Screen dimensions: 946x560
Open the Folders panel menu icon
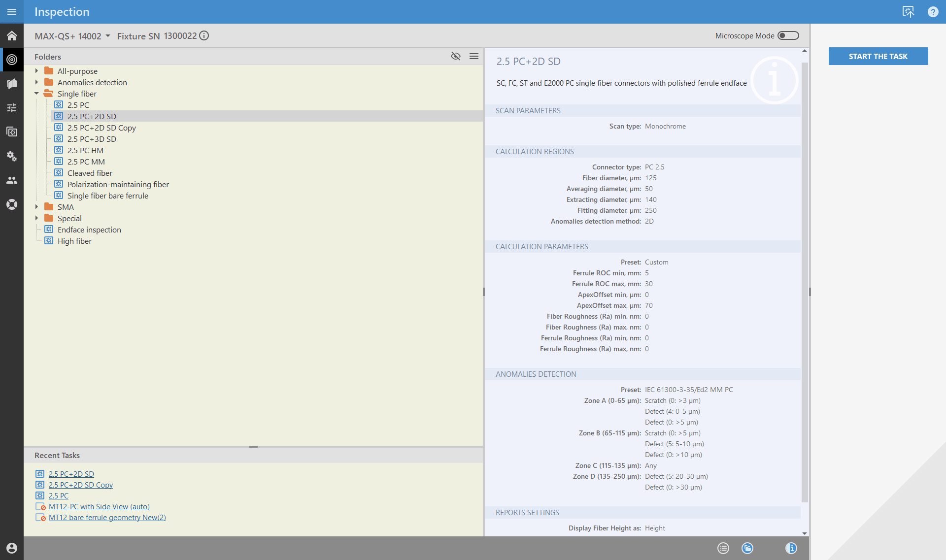coord(474,57)
